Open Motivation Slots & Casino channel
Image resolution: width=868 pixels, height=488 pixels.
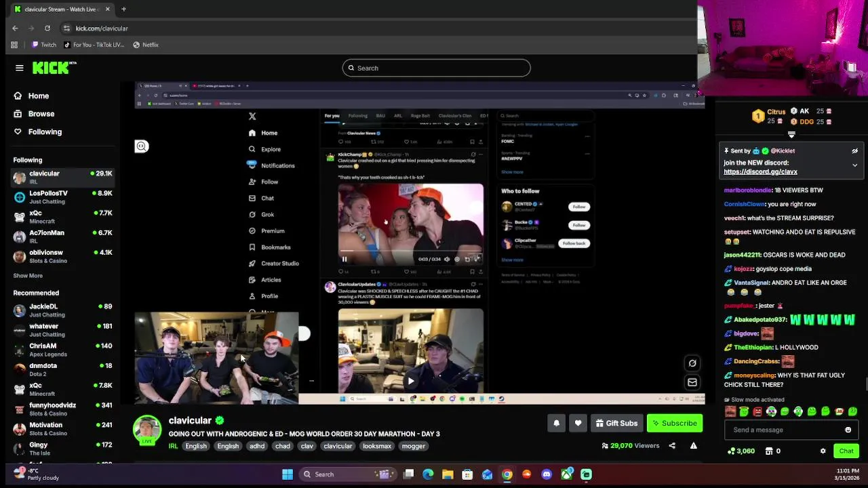point(62,428)
